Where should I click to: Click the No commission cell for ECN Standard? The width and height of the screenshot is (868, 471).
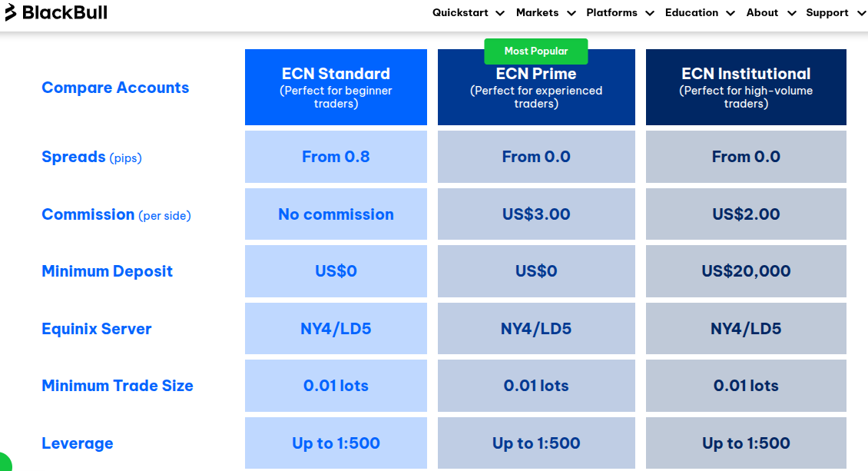pyautogui.click(x=336, y=214)
